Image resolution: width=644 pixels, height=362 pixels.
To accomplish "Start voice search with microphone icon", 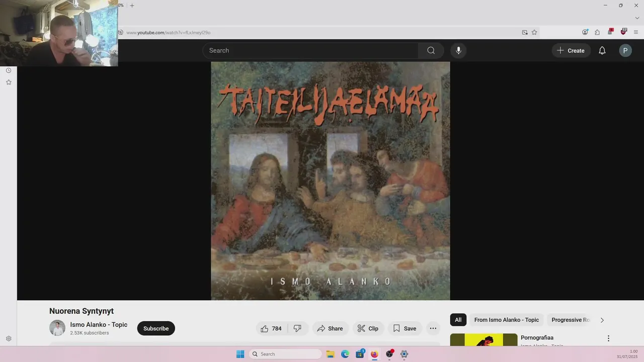I will pos(458,50).
